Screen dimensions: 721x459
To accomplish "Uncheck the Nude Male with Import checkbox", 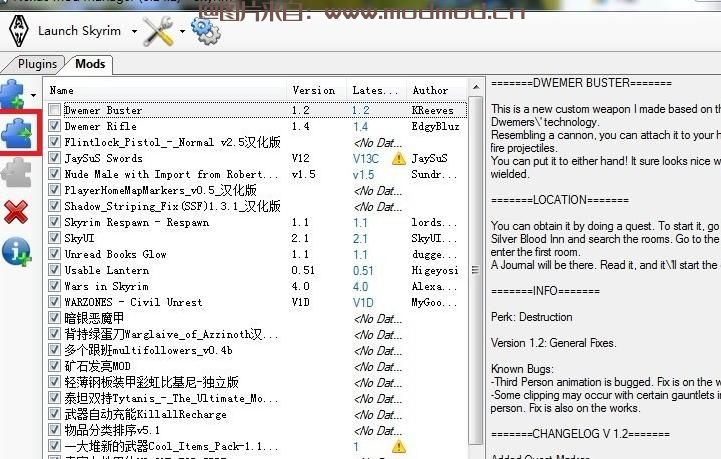I will tap(54, 174).
